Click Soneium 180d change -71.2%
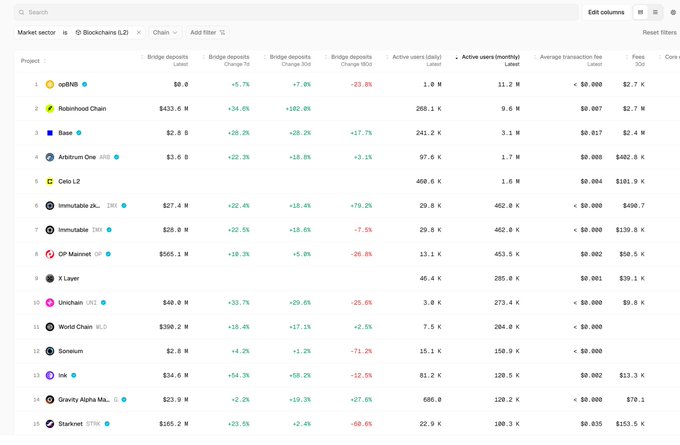This screenshot has height=445, width=680. click(x=361, y=351)
